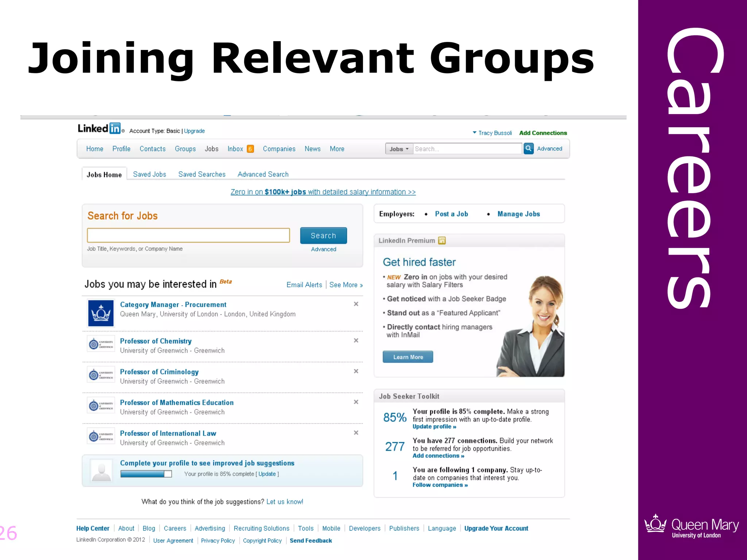Select the Jobs Home tab
Viewport: 747px width, 560px height.
point(104,174)
